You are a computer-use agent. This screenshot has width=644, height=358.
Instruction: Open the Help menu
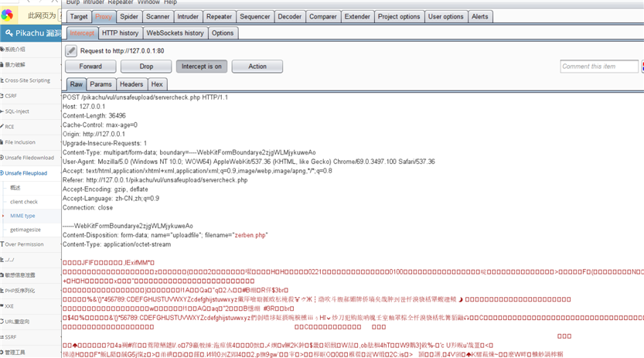pyautogui.click(x=170, y=2)
